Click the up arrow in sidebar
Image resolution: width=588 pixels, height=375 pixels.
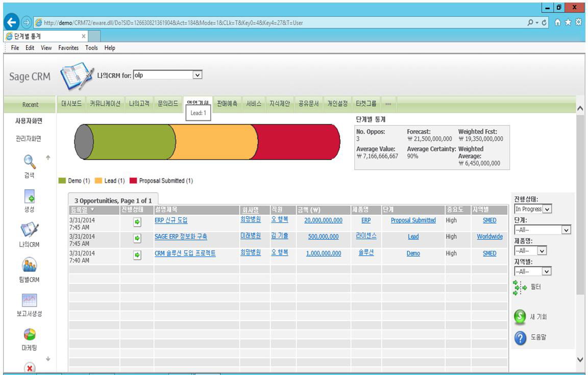click(x=48, y=158)
